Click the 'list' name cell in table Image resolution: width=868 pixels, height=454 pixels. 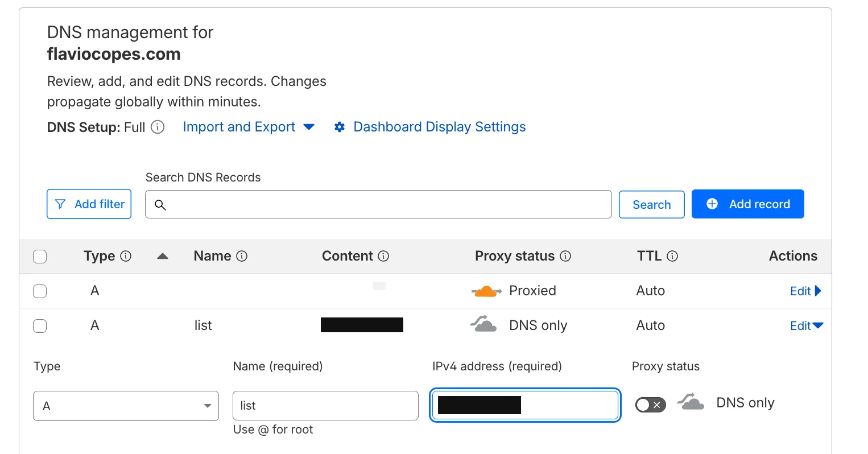[x=203, y=325]
